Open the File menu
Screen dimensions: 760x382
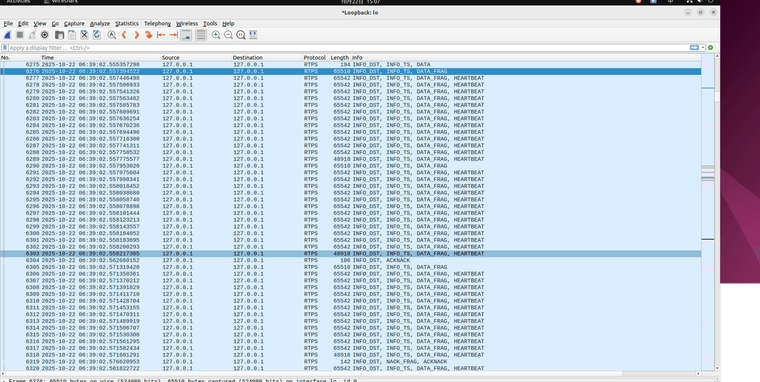(x=8, y=23)
